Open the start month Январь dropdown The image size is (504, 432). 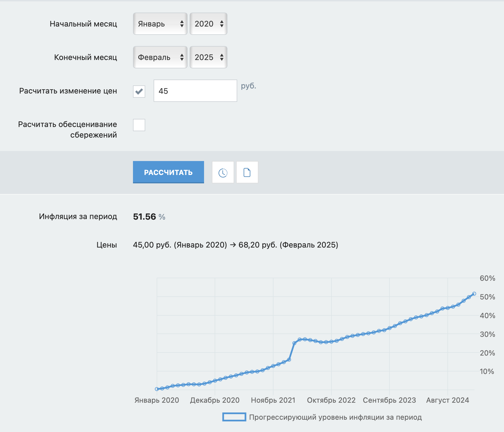click(x=160, y=24)
